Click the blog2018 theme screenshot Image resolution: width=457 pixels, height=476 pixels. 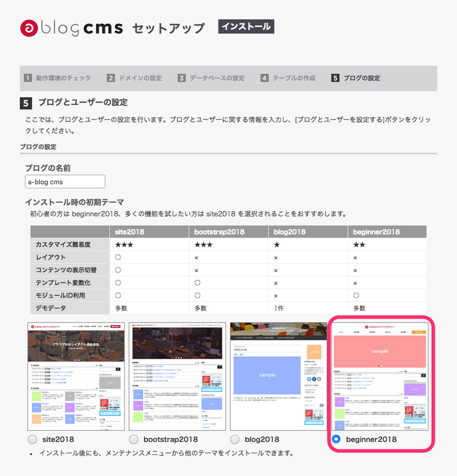pos(278,376)
